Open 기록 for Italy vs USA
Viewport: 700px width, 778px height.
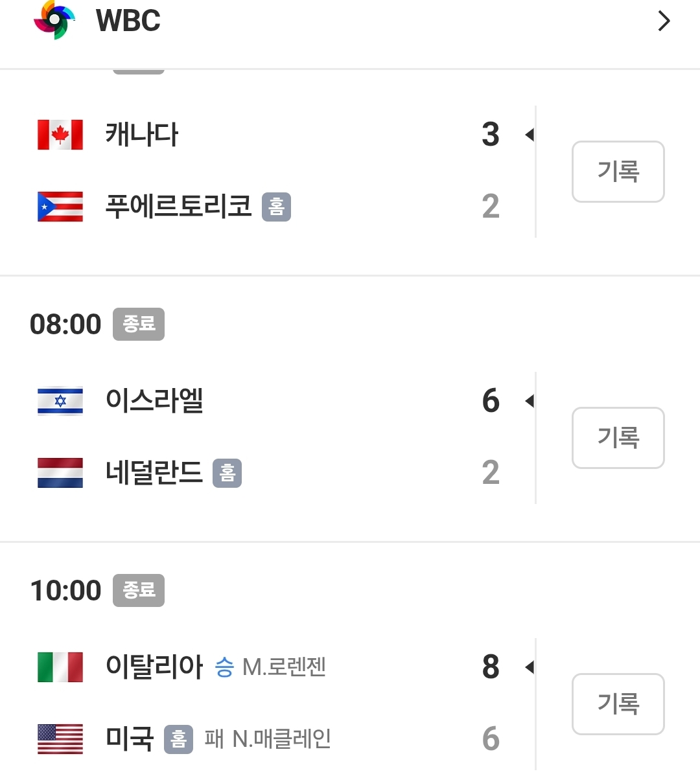[618, 704]
